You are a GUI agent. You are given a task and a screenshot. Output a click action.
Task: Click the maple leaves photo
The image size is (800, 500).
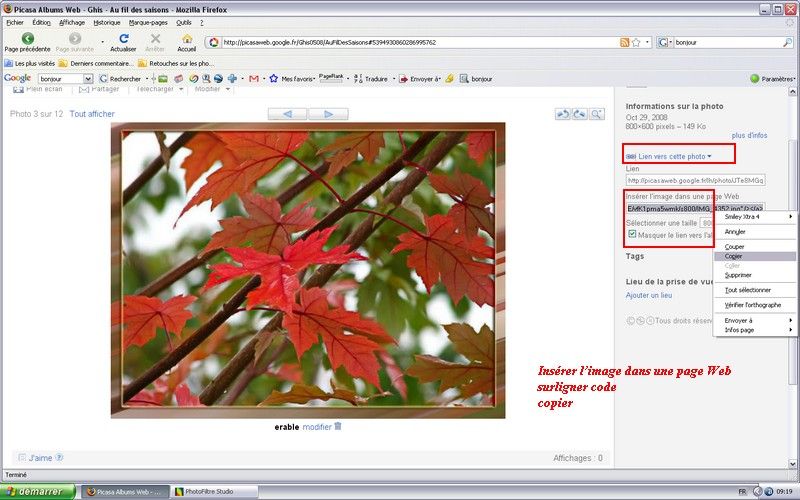coord(308,270)
